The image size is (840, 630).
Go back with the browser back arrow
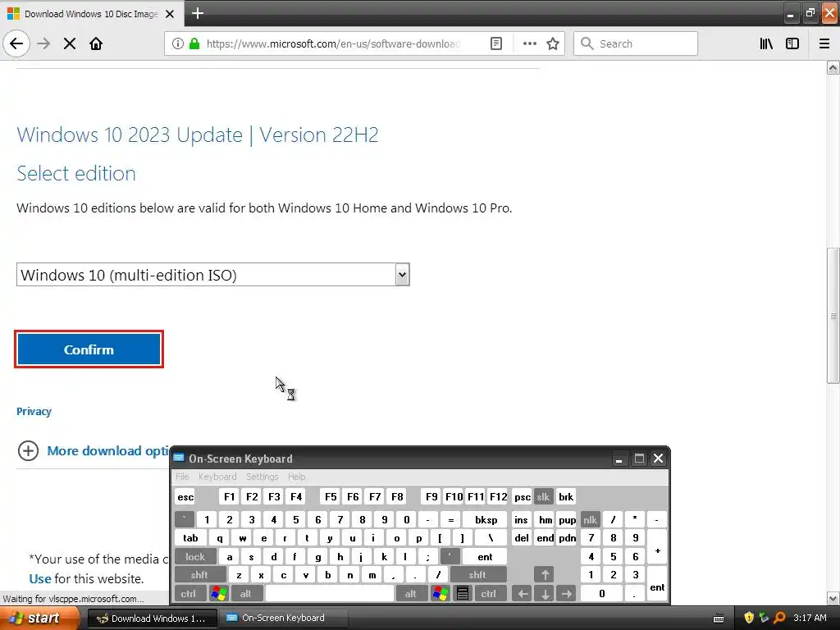tap(16, 43)
